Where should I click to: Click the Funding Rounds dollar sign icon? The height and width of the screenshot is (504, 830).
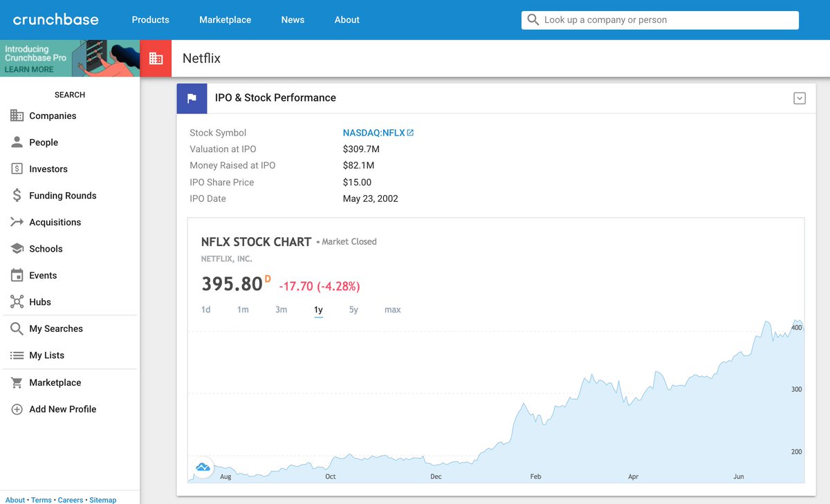[17, 196]
